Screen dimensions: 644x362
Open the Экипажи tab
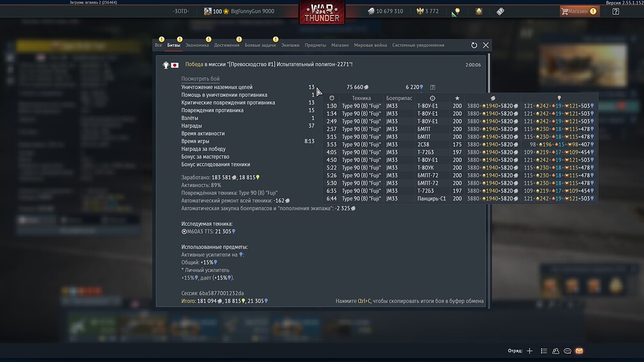(x=290, y=45)
